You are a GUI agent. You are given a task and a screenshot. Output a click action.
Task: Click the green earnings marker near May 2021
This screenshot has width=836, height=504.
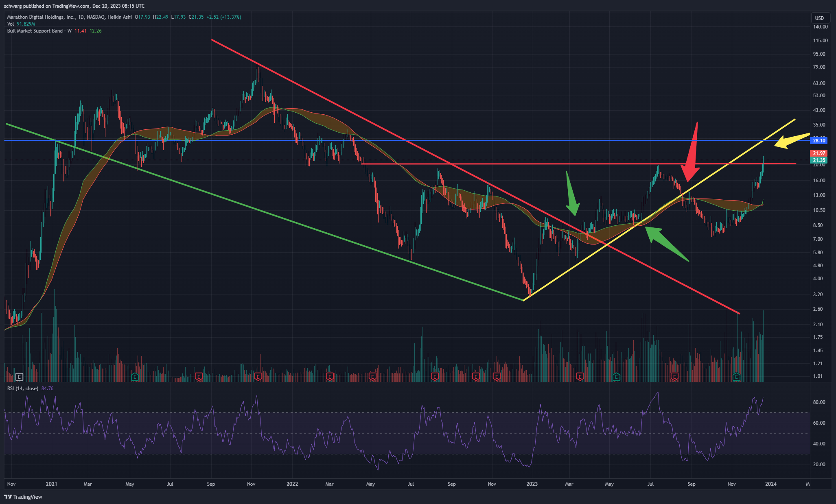pos(135,377)
